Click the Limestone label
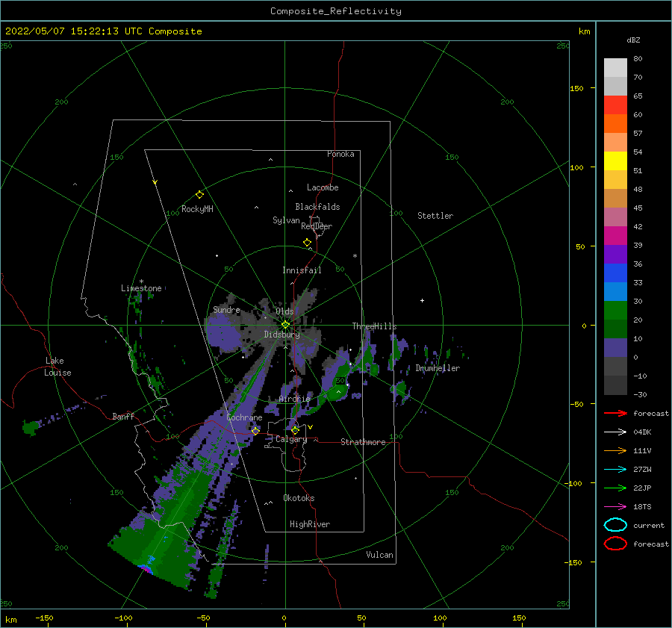Screen dimensions: 672x628 (141, 288)
